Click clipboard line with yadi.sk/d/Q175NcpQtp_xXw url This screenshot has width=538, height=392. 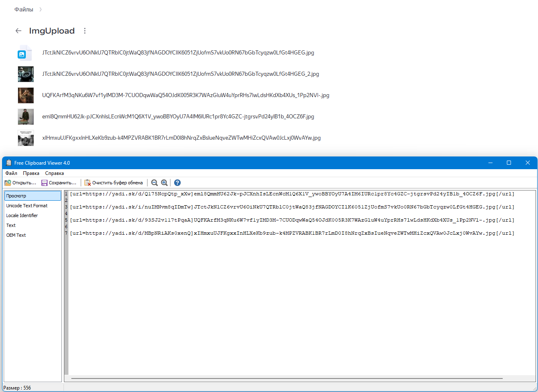pyautogui.click(x=292, y=194)
